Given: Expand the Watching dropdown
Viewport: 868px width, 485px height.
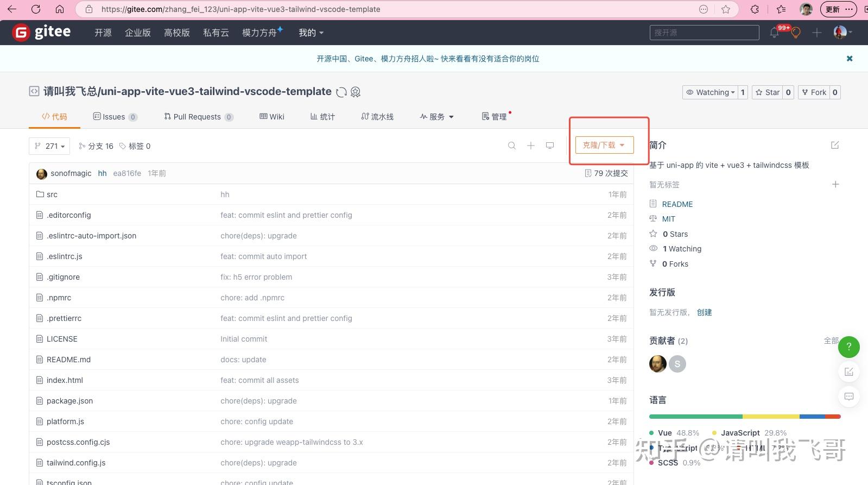Looking at the screenshot, I should point(710,92).
